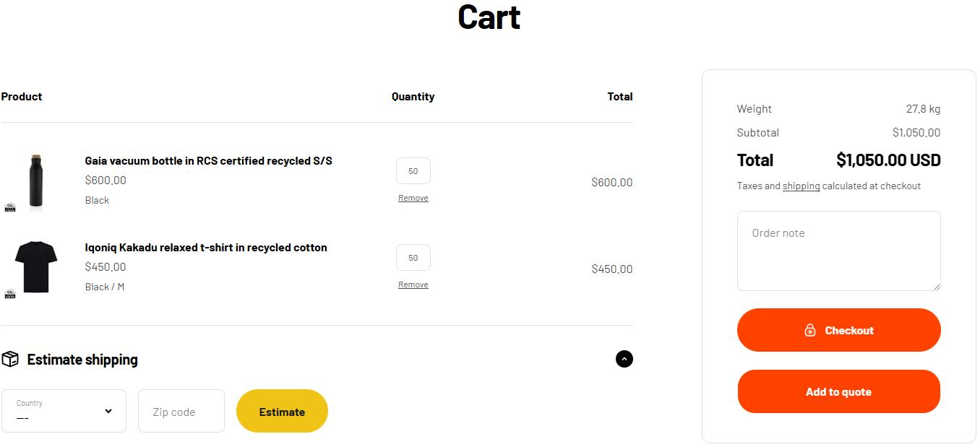Open the Country dropdown

(x=64, y=411)
